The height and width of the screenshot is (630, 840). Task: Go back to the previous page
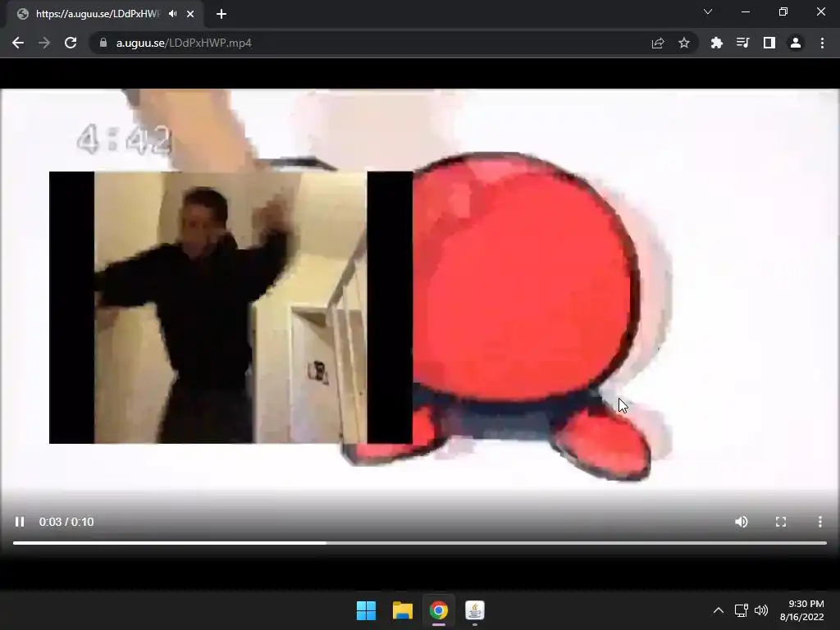coord(18,43)
